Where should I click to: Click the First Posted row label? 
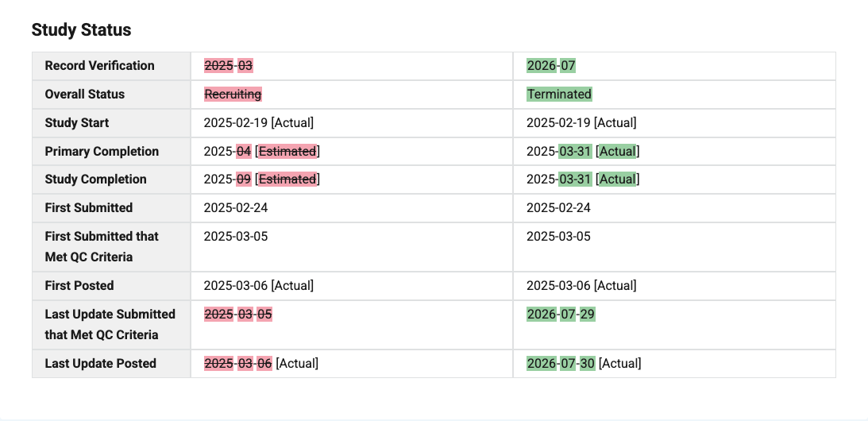point(79,286)
